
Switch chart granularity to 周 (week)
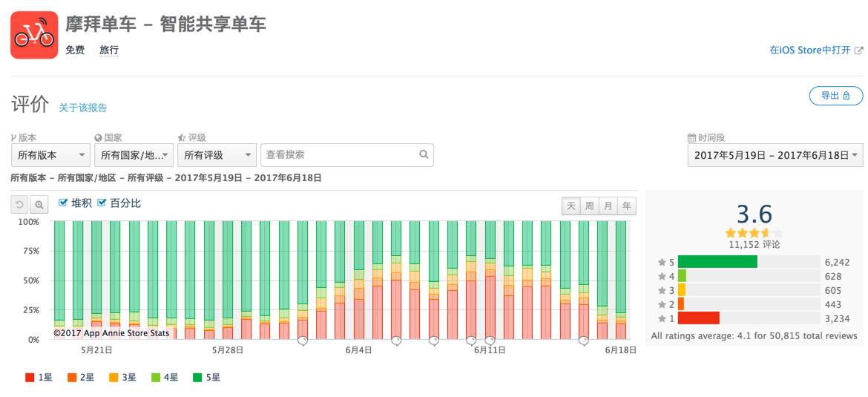point(589,206)
